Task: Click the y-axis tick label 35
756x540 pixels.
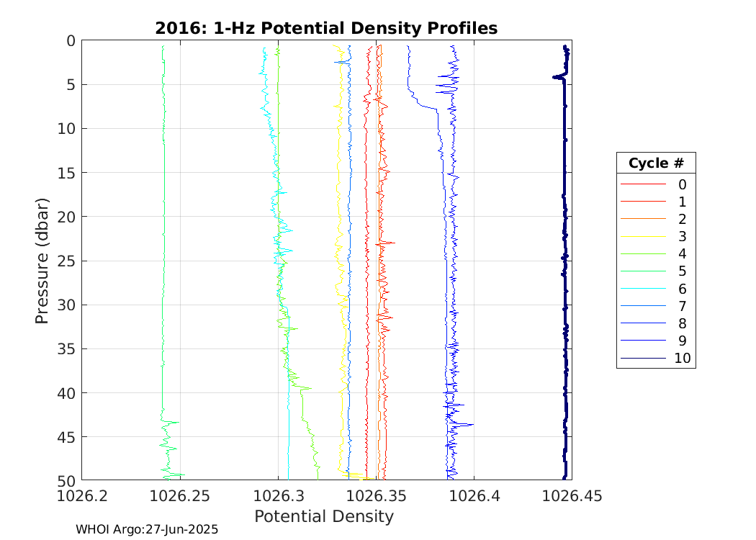Action: pyautogui.click(x=66, y=349)
